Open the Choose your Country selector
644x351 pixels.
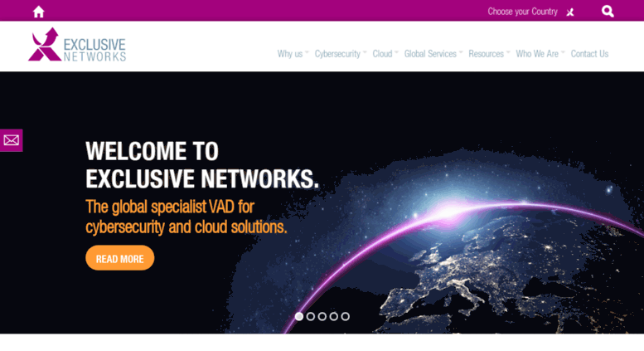pos(522,12)
